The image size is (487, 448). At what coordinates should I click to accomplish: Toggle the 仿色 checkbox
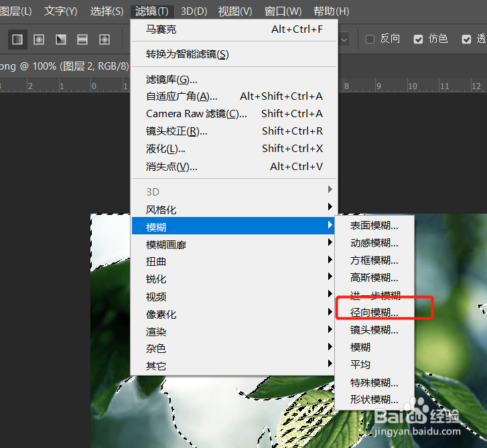tap(418, 39)
